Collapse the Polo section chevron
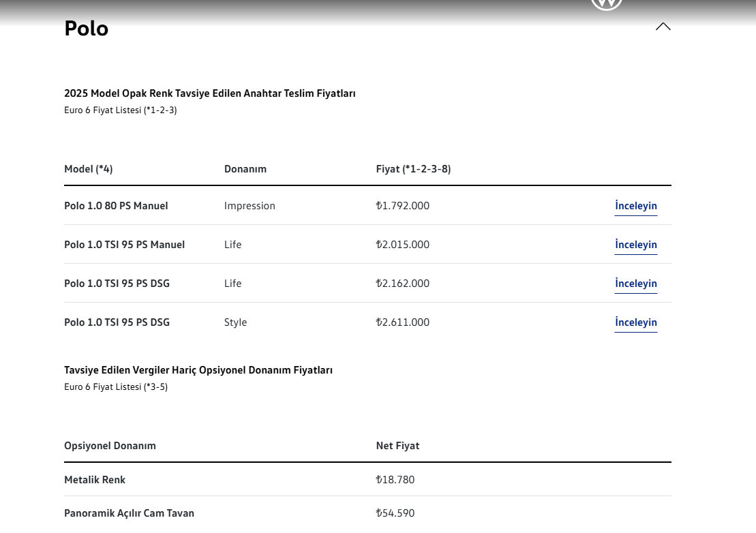The height and width of the screenshot is (533, 756). click(663, 27)
